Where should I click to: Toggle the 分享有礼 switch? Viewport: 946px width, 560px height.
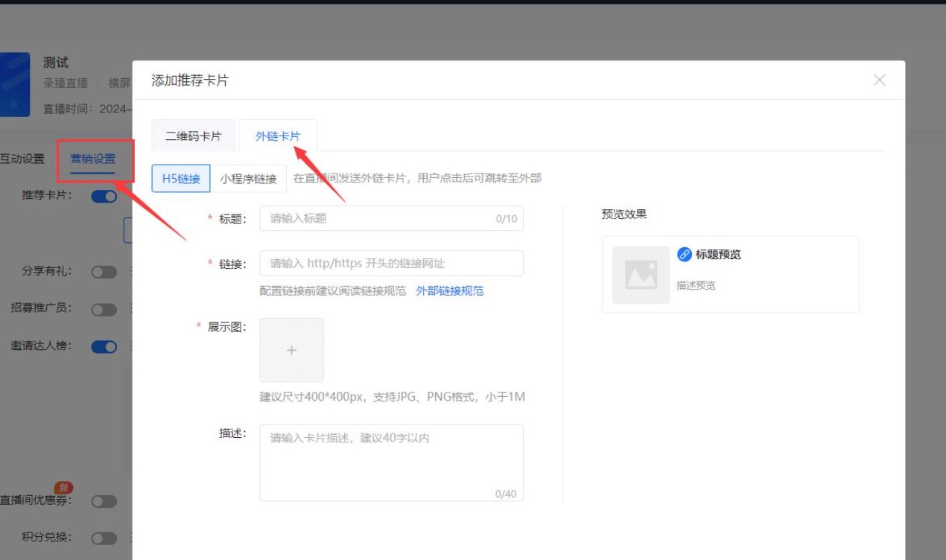pos(104,272)
